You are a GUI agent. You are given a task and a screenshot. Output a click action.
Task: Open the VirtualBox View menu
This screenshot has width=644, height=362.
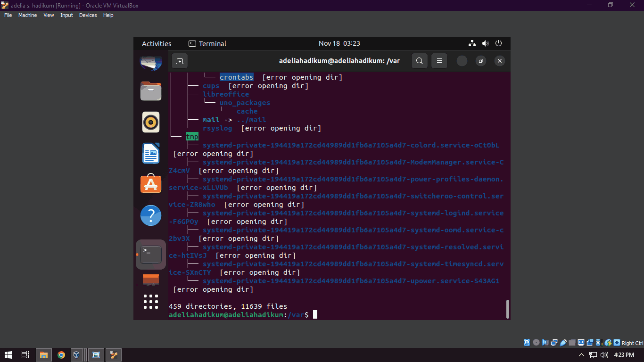pyautogui.click(x=49, y=15)
